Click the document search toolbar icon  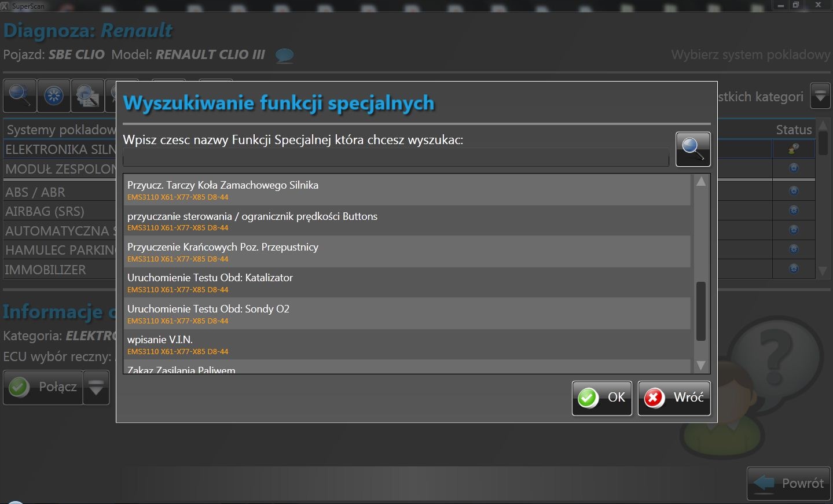pyautogui.click(x=87, y=95)
